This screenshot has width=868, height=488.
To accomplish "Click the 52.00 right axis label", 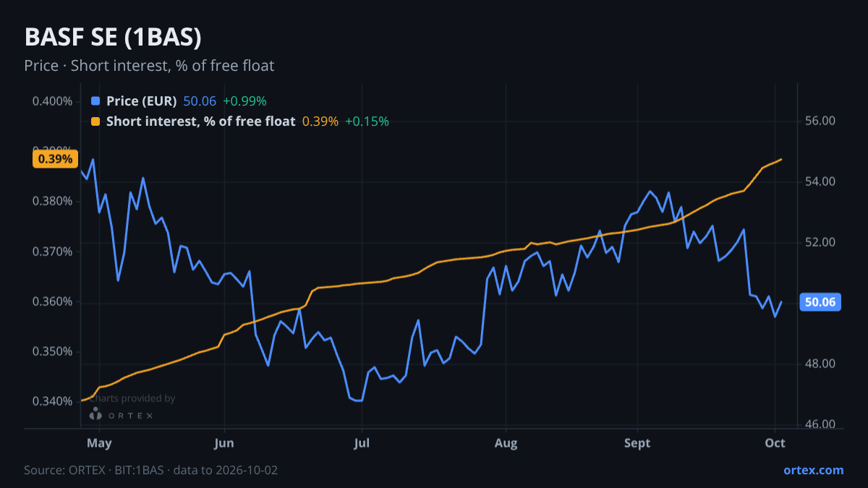I will tap(820, 242).
